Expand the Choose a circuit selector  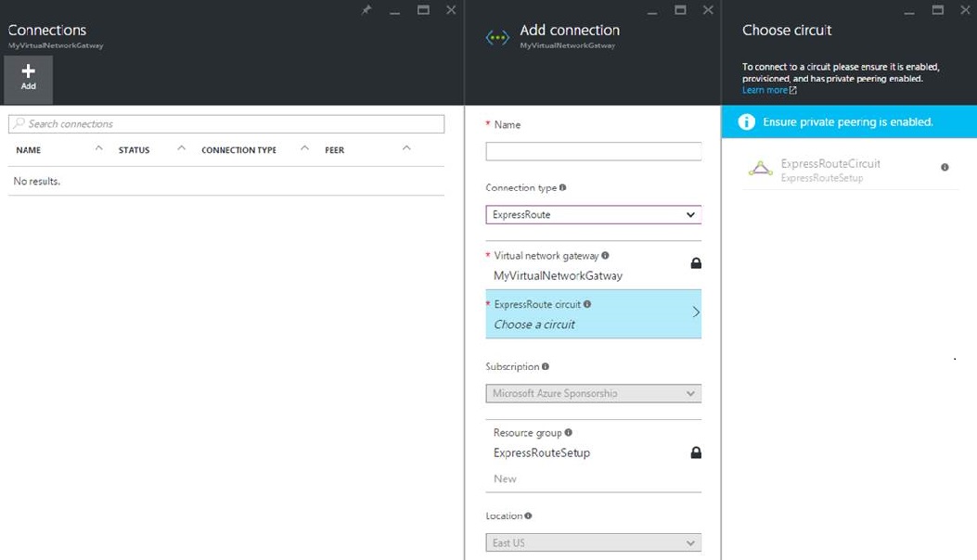[593, 314]
